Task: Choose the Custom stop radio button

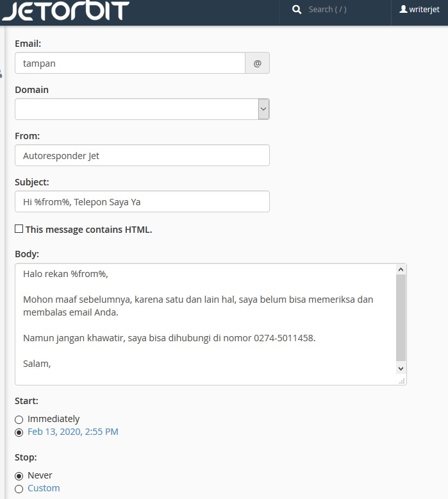Action: [19, 489]
